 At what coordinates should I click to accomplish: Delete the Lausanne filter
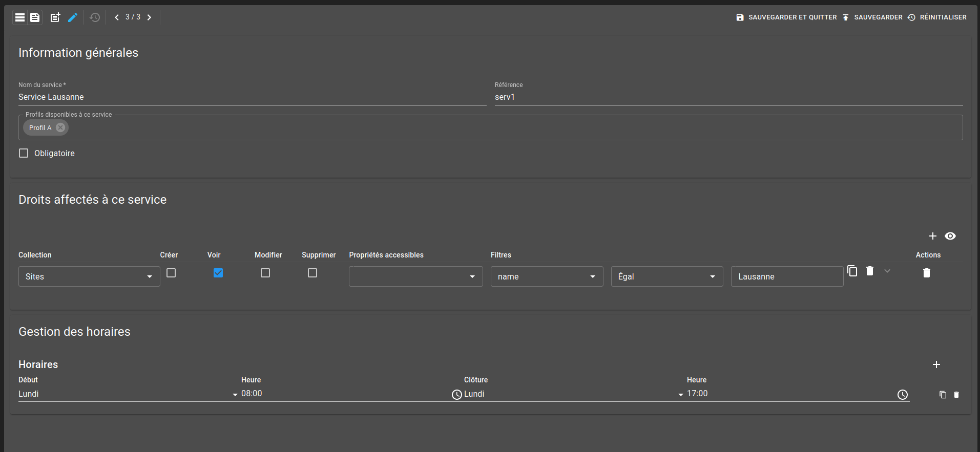tap(870, 271)
